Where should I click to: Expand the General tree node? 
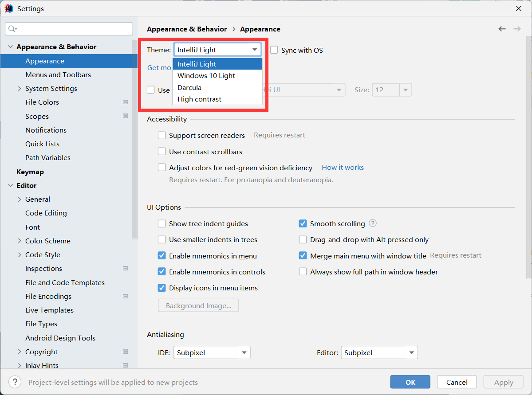click(20, 199)
